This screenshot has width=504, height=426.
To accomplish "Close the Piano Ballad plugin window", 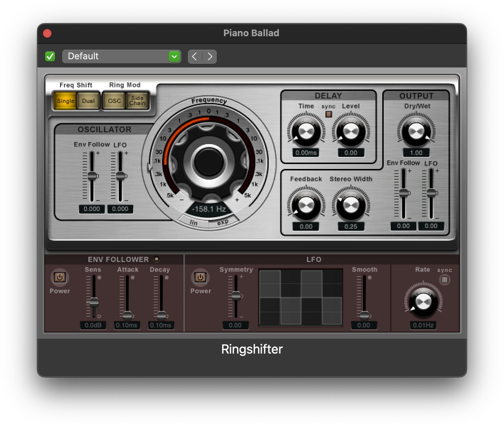I will (47, 33).
